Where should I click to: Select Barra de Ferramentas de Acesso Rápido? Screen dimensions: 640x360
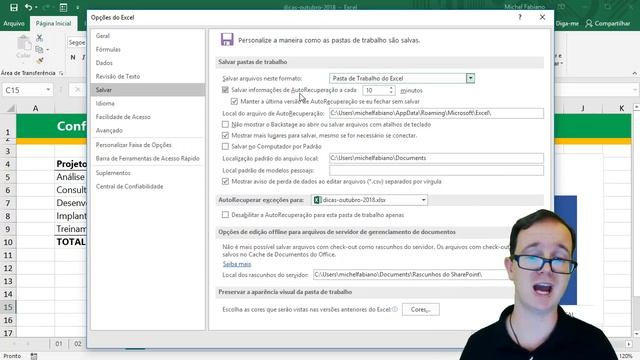pos(148,158)
